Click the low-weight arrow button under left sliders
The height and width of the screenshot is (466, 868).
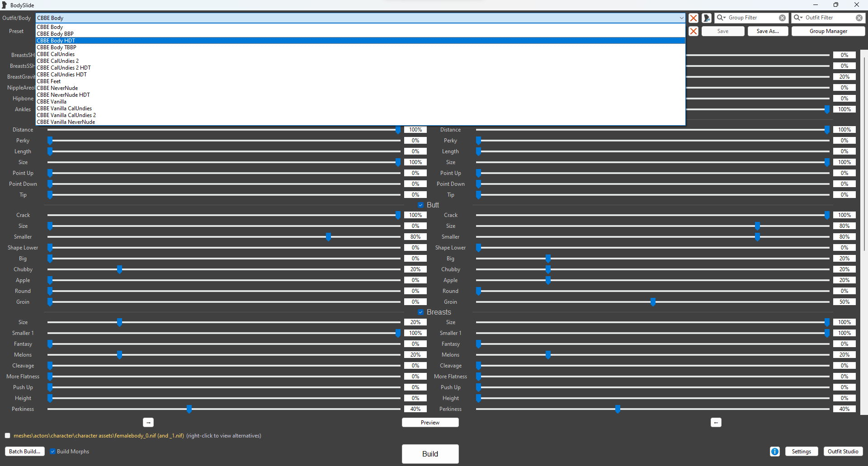(148, 423)
